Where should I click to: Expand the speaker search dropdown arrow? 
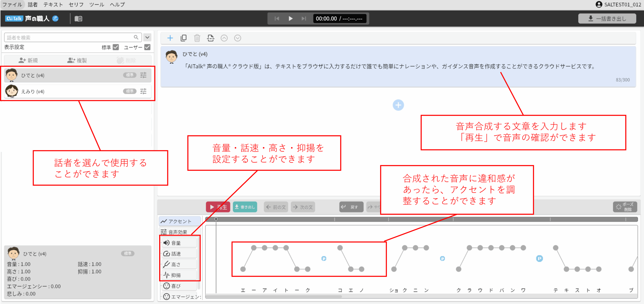tap(147, 37)
